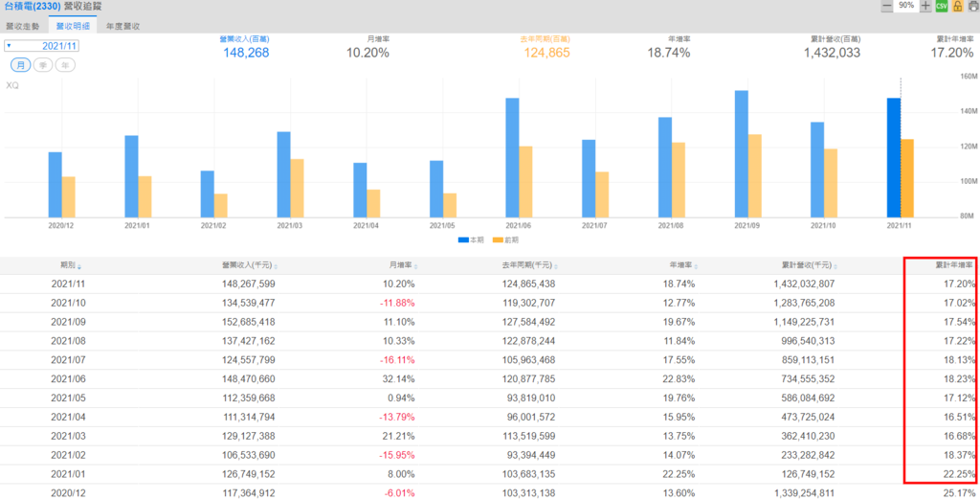980x500 pixels.
Task: Click the blue bar for 2021/02
Action: pos(207,194)
